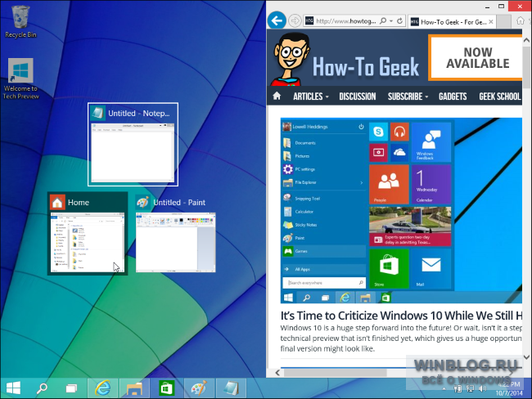
Task: Click the site home icon in navbar
Action: click(277, 96)
